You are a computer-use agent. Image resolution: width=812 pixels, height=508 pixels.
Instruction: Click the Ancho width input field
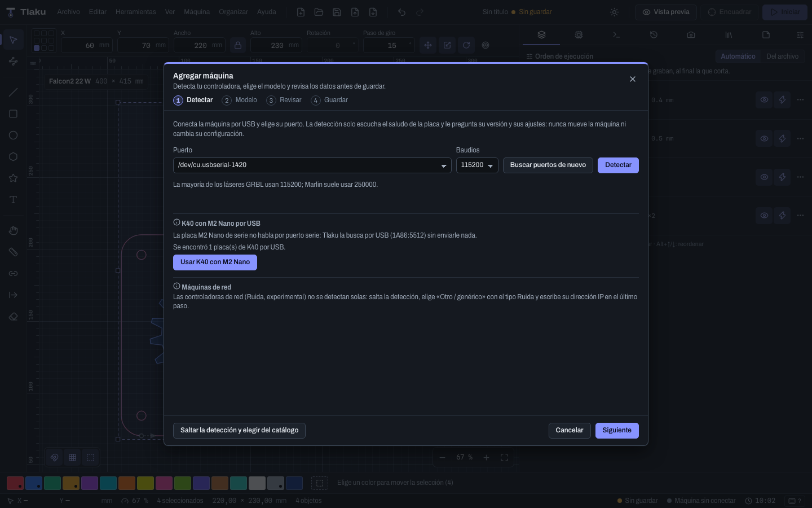200,45
